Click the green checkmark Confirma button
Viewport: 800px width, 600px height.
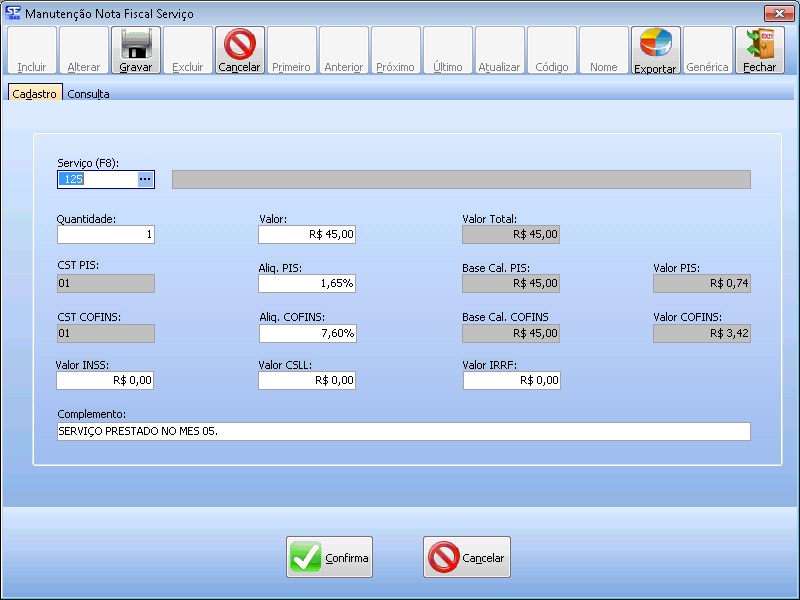click(x=330, y=558)
